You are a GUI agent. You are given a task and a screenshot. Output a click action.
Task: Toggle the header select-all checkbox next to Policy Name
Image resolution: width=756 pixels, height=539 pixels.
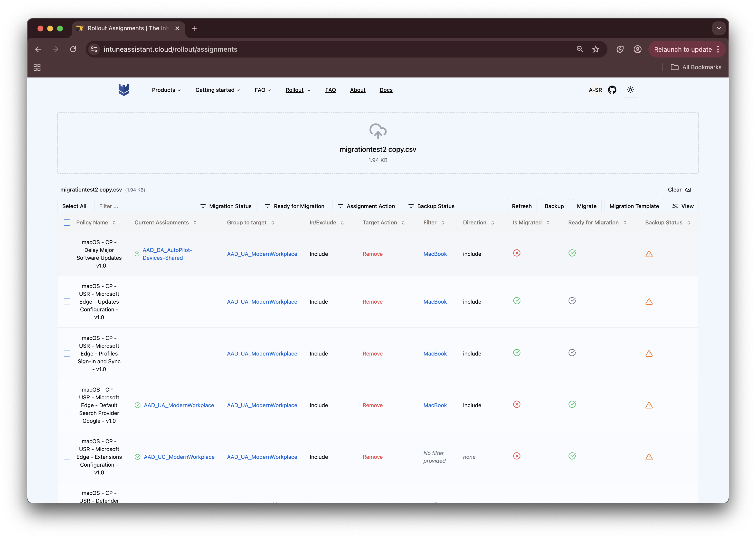pyautogui.click(x=67, y=222)
